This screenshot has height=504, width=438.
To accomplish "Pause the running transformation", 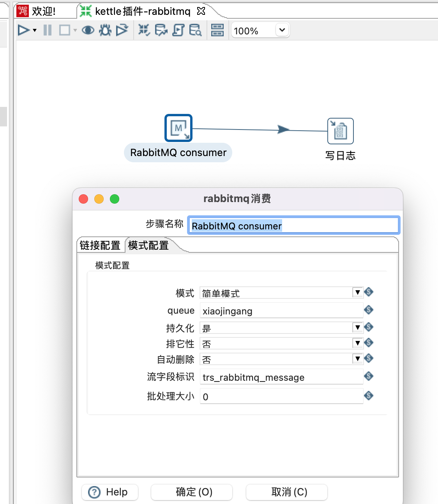I will [x=48, y=30].
